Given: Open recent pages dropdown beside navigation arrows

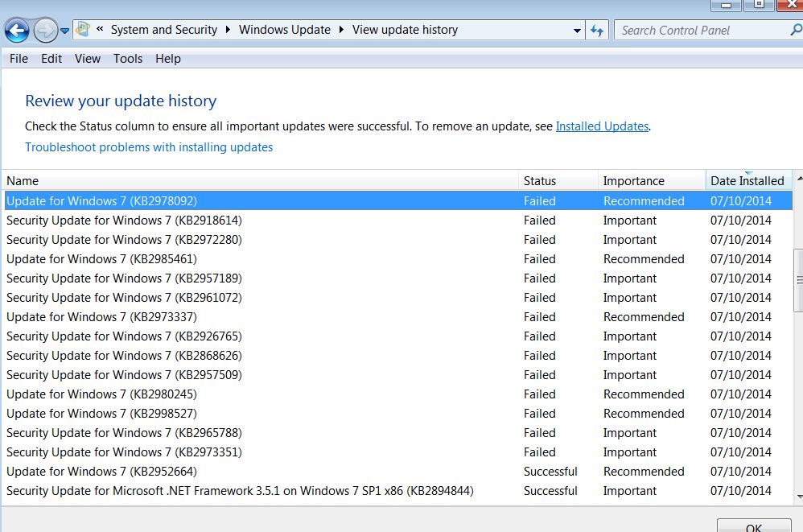Looking at the screenshot, I should point(65,31).
